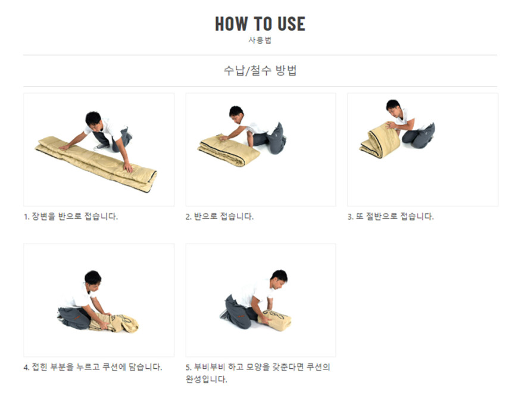Click the man's head in step 5 photo
Viewport: 512px width, 420px height.
tap(279, 279)
